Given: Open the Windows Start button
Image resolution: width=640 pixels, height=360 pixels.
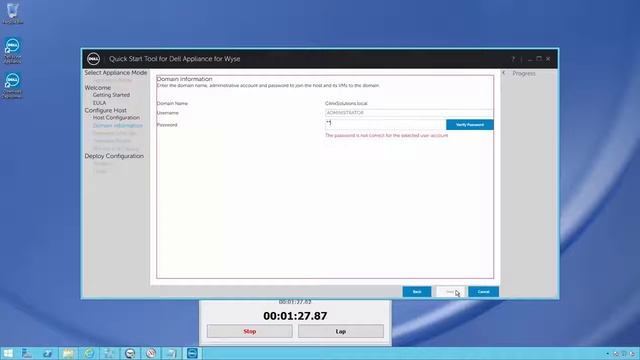Looking at the screenshot, I should pos(8,353).
